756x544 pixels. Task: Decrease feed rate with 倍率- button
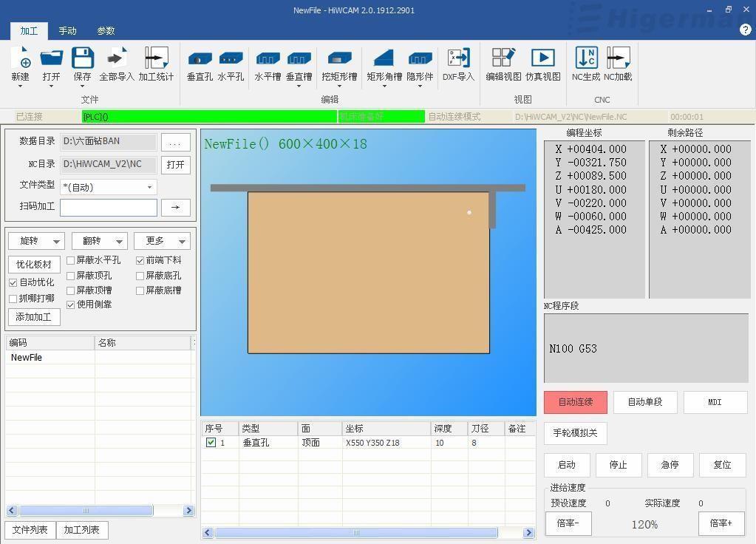pyautogui.click(x=568, y=523)
